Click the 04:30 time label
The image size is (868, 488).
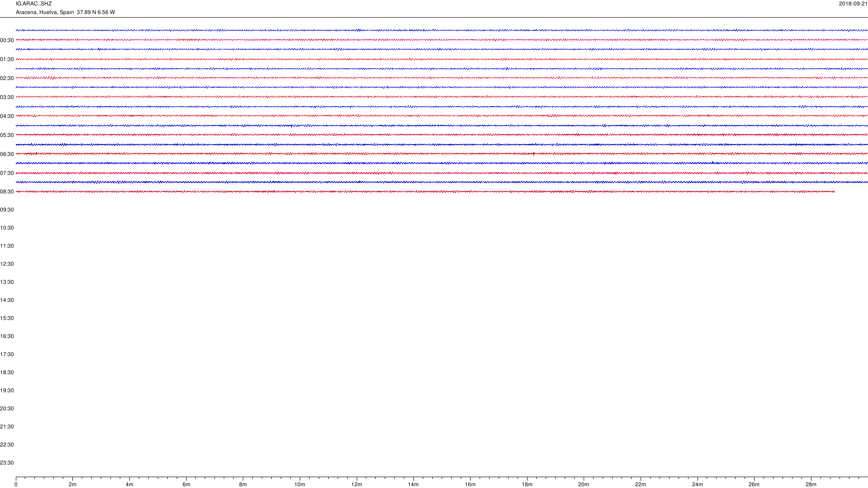(x=7, y=116)
